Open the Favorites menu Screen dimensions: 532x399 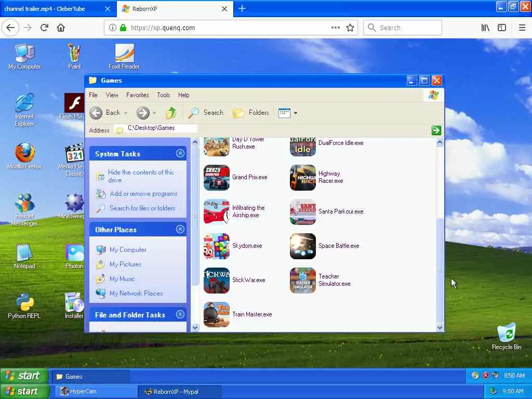click(x=137, y=95)
